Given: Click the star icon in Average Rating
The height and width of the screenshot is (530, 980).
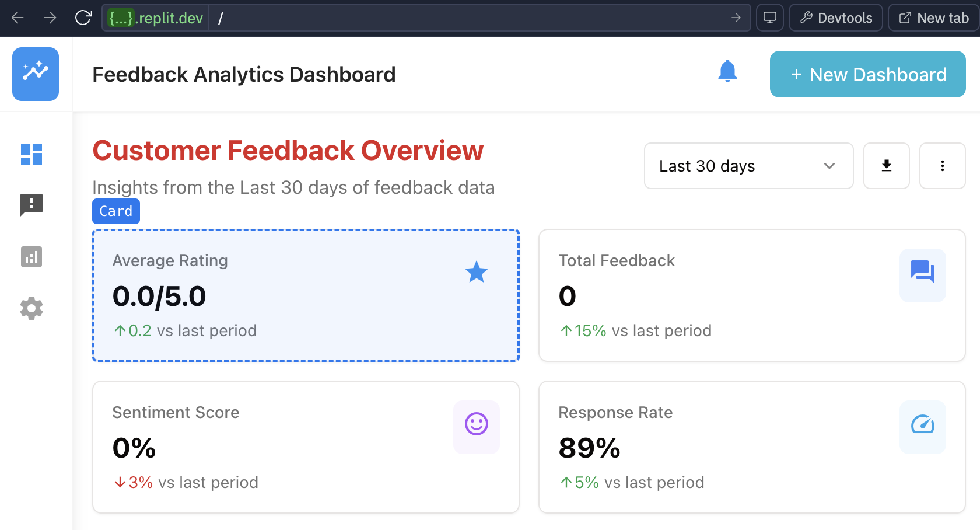Looking at the screenshot, I should [476, 272].
